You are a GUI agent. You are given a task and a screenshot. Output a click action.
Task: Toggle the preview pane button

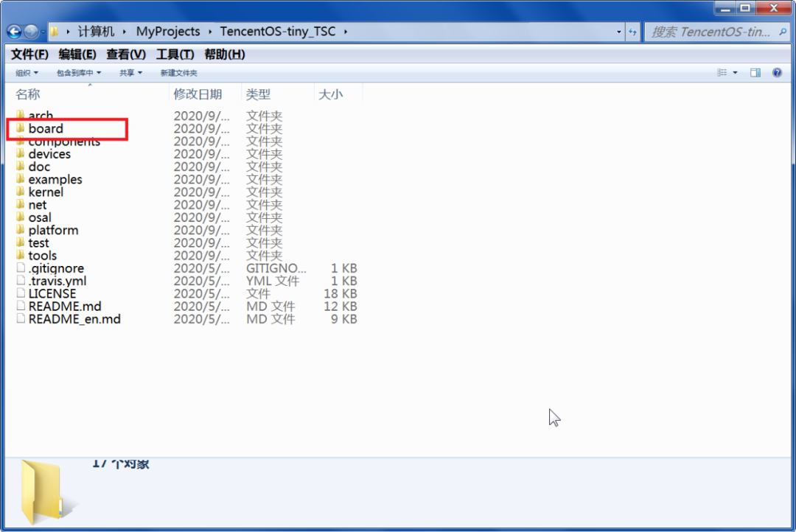(x=755, y=73)
